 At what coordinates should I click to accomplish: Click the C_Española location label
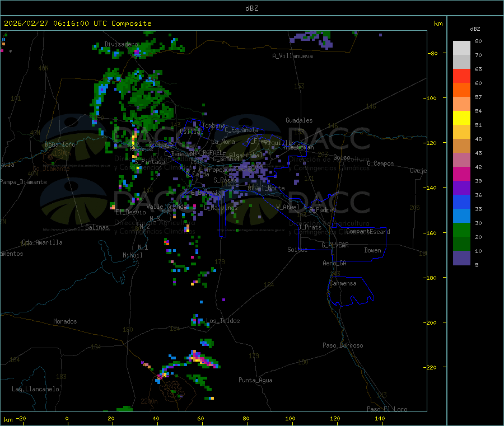241,130
